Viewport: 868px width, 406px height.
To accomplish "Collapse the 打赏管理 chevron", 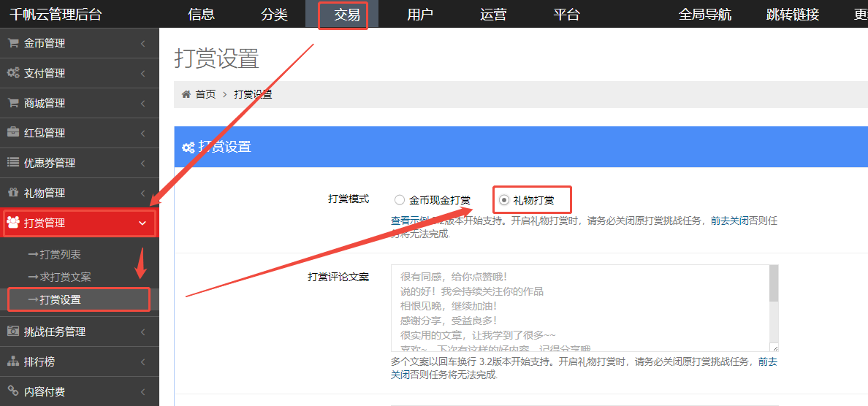I will (x=142, y=223).
